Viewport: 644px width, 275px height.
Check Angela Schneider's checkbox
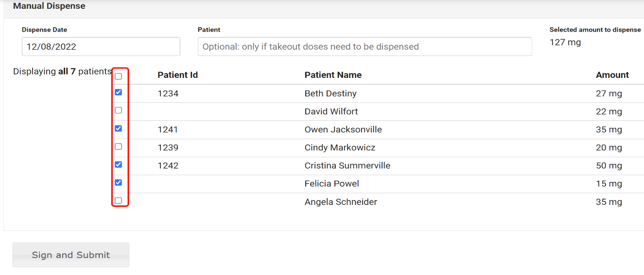click(118, 201)
